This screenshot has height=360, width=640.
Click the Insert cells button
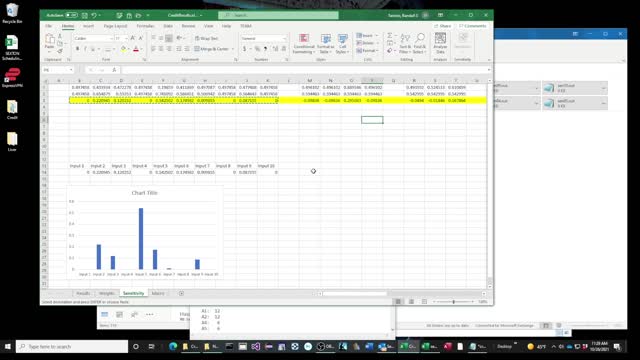click(364, 36)
